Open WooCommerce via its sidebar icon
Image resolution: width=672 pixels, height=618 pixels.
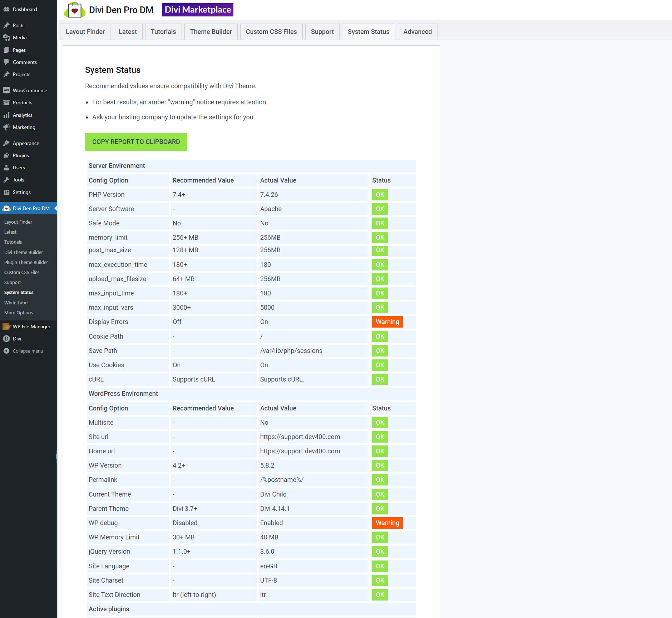click(x=6, y=90)
